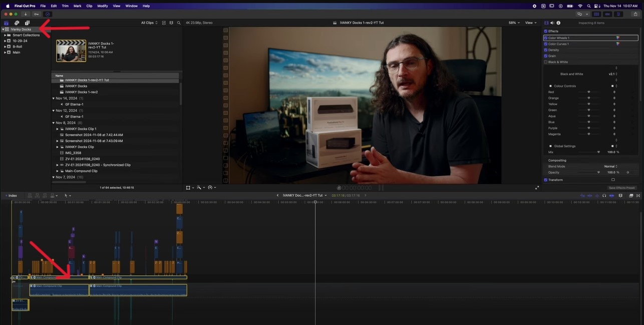644x325 pixels.
Task: Open the import media arrow button
Action: [x=26, y=14]
